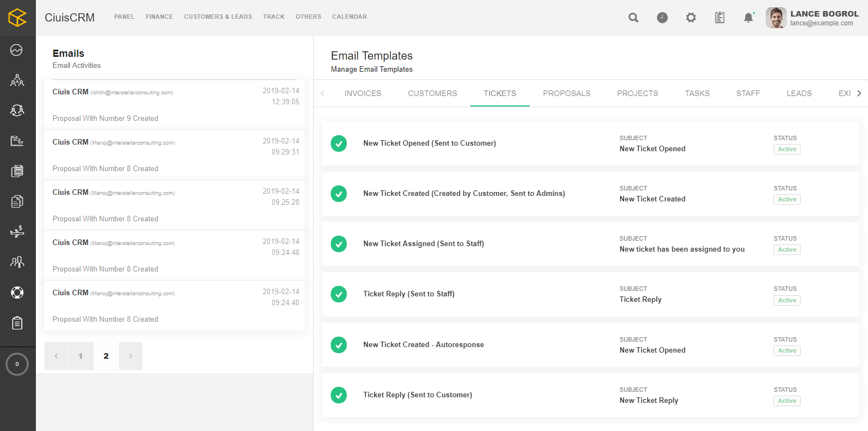Go to next emails page arrow
This screenshot has width=868, height=431.
130,356
